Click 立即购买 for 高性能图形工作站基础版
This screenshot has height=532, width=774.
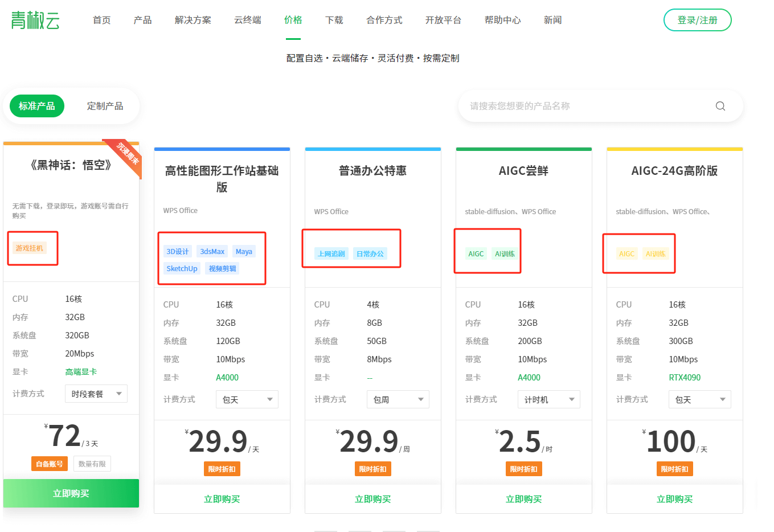(x=222, y=499)
